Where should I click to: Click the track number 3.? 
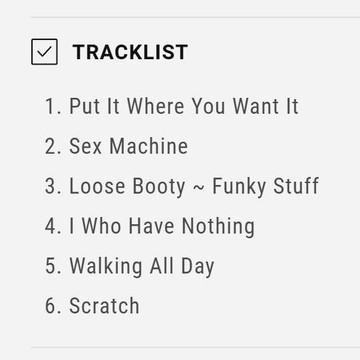click(x=53, y=186)
